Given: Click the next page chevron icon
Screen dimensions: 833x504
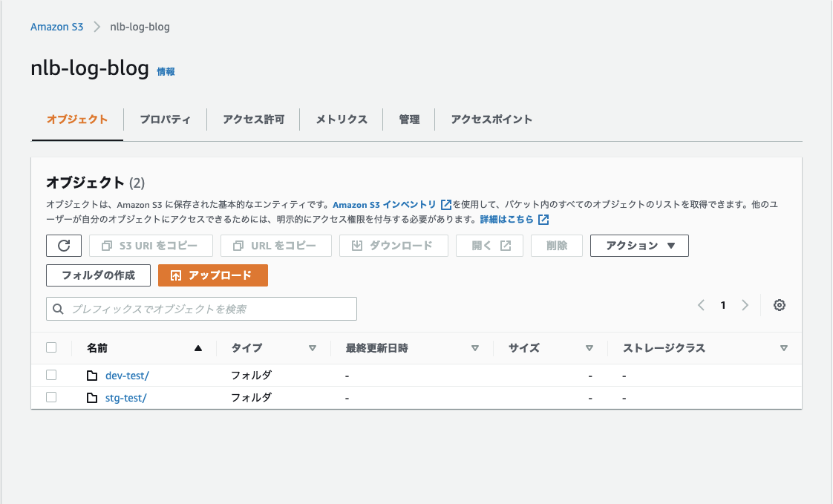Looking at the screenshot, I should (x=745, y=304).
